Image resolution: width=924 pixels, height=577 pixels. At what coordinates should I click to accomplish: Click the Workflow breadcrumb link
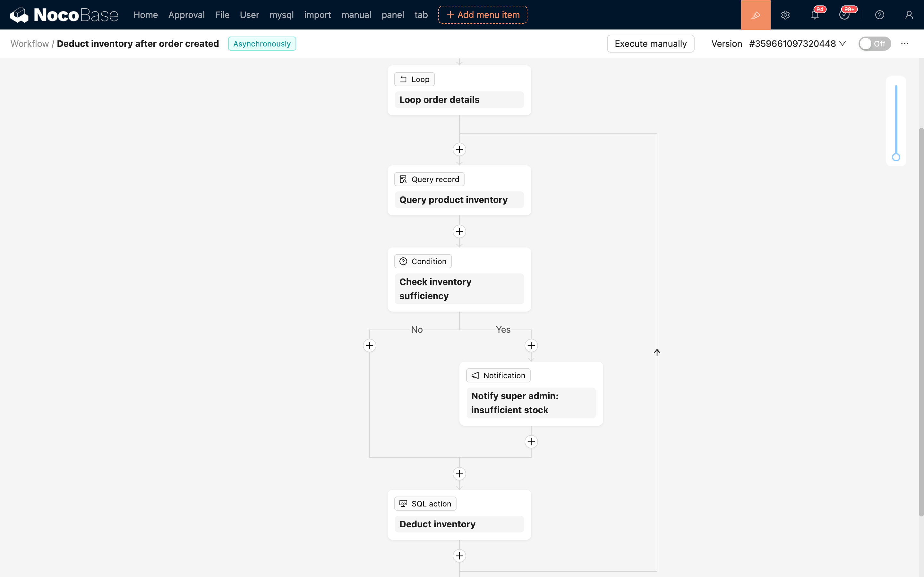pos(30,44)
